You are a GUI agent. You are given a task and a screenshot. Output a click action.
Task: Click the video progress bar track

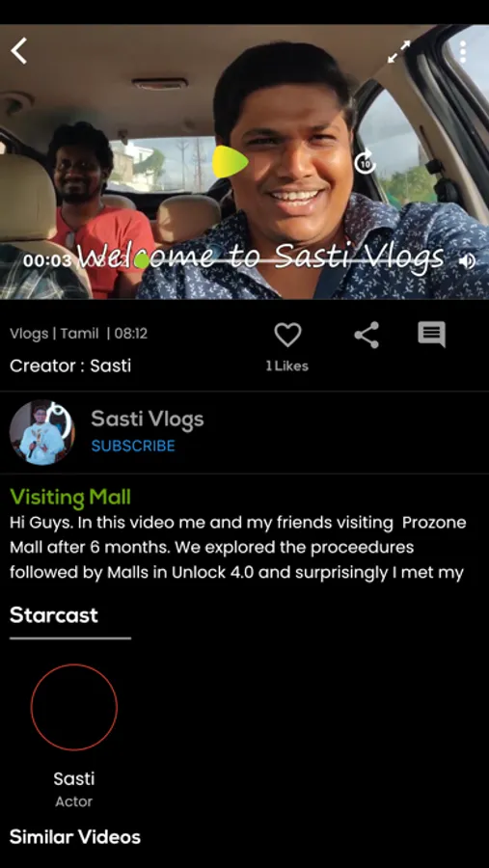point(266,260)
